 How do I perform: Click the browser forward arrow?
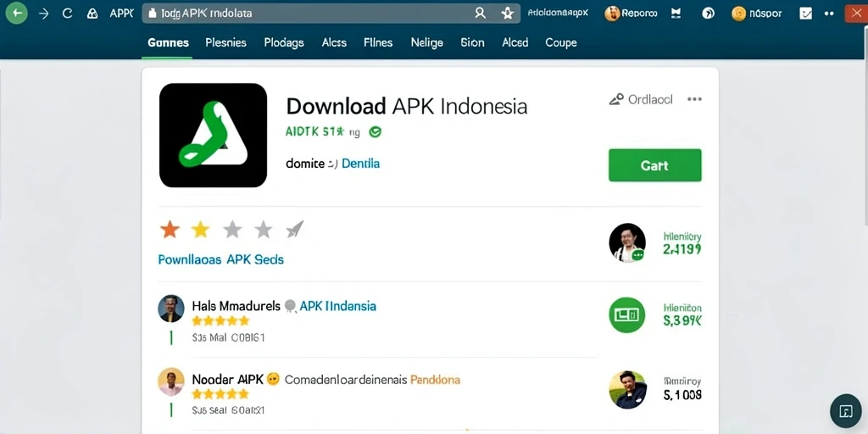point(44,14)
